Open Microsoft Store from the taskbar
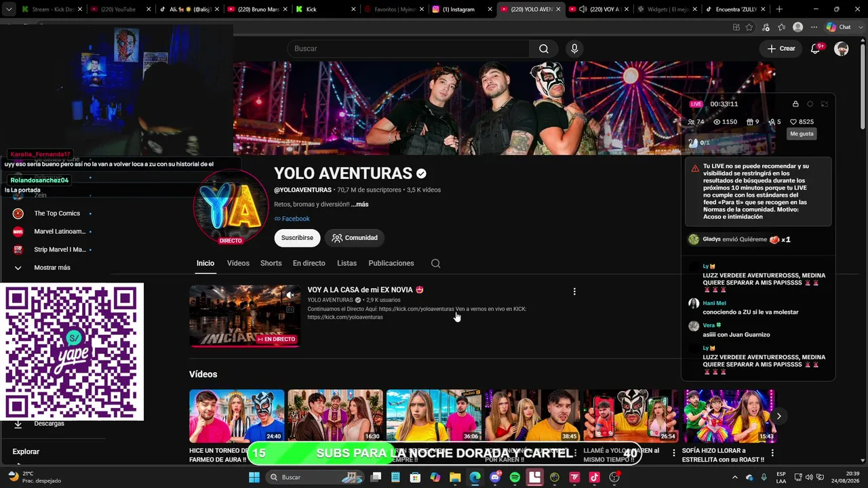Screen dimensions: 868x488 415,477
